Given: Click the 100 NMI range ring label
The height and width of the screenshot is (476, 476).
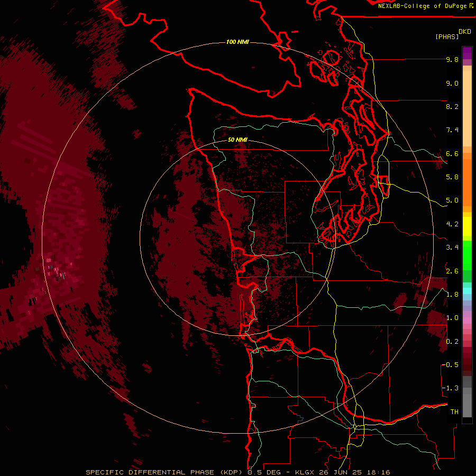Looking at the screenshot, I should (237, 42).
